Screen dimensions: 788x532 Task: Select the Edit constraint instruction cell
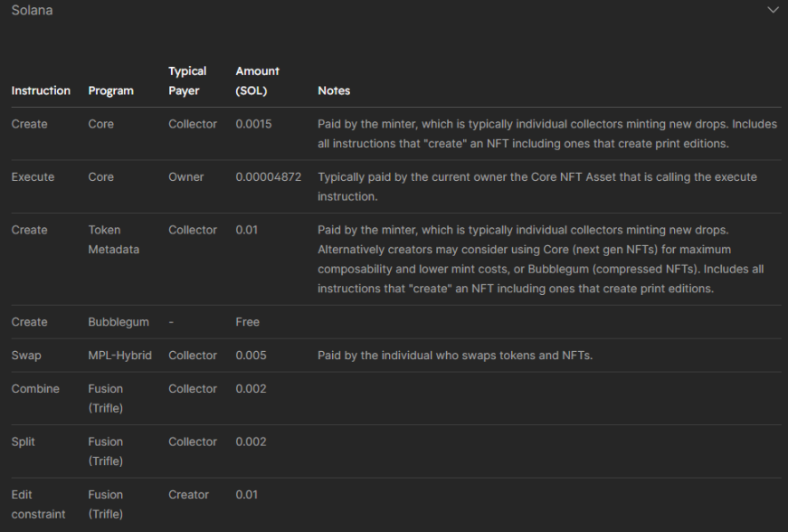pos(38,504)
